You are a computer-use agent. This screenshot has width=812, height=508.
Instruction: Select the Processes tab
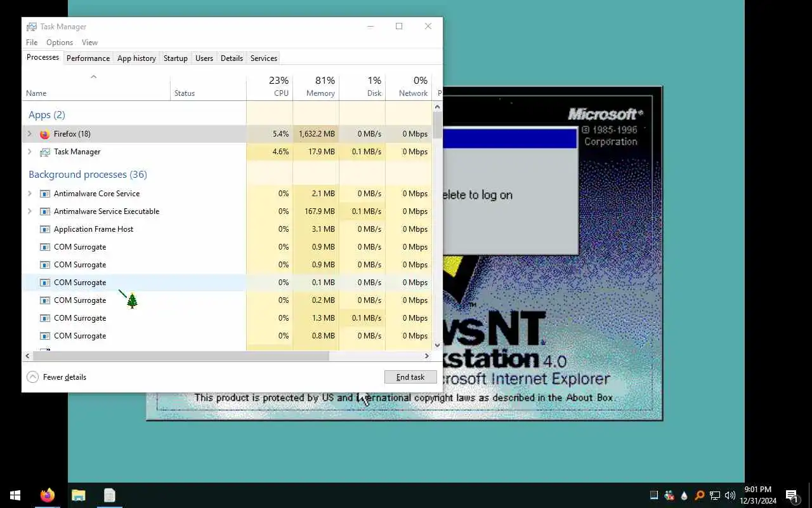point(43,57)
